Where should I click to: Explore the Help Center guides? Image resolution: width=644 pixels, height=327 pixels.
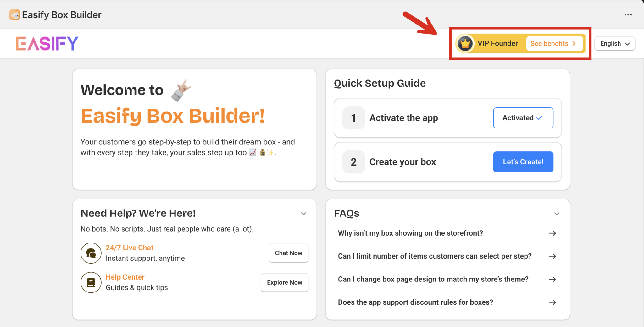(284, 282)
